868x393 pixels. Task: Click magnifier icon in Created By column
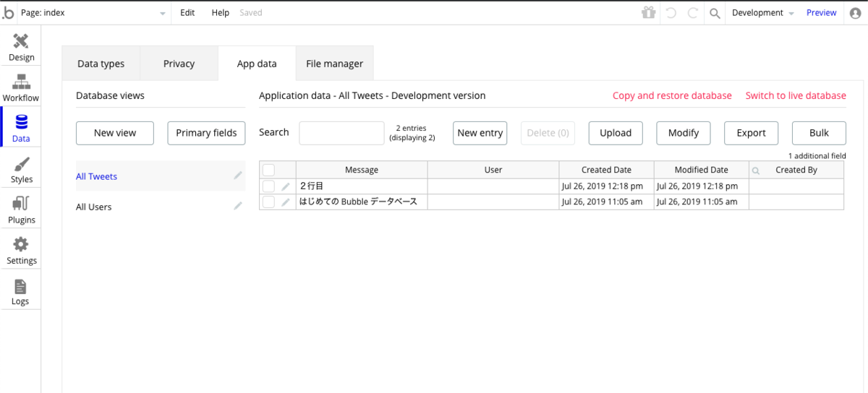tap(756, 170)
